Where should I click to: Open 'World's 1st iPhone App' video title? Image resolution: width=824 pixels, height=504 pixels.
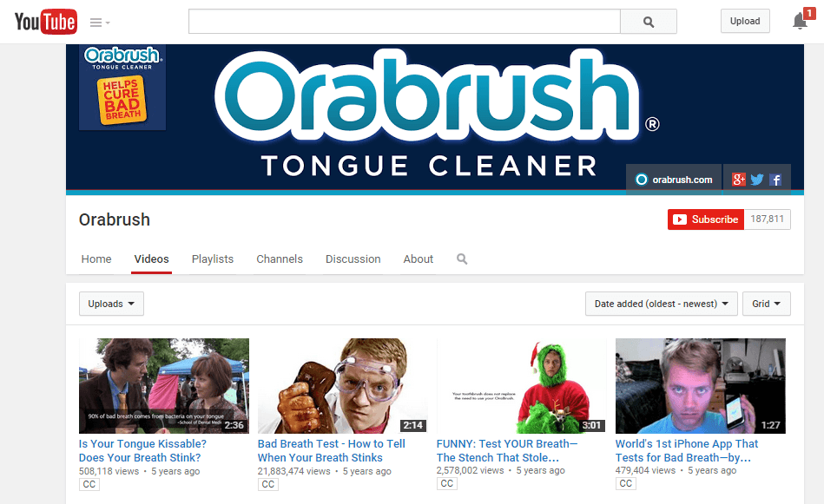[687, 451]
